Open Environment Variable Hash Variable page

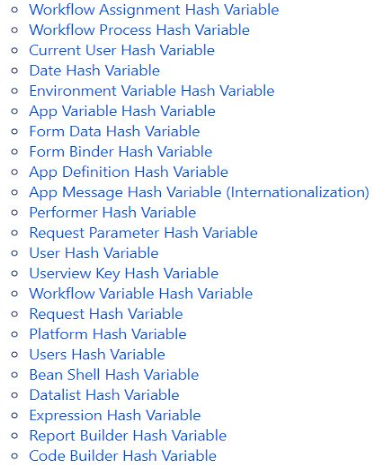[x=152, y=91]
